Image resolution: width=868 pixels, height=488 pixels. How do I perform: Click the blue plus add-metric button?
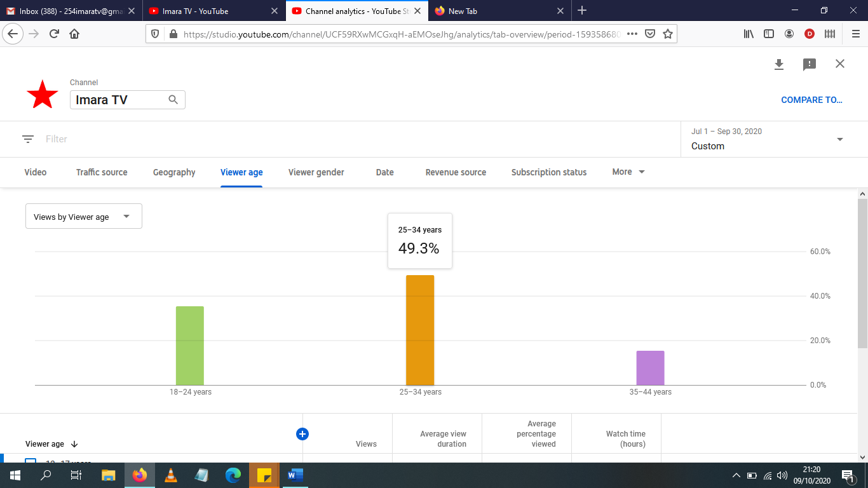pyautogui.click(x=302, y=434)
